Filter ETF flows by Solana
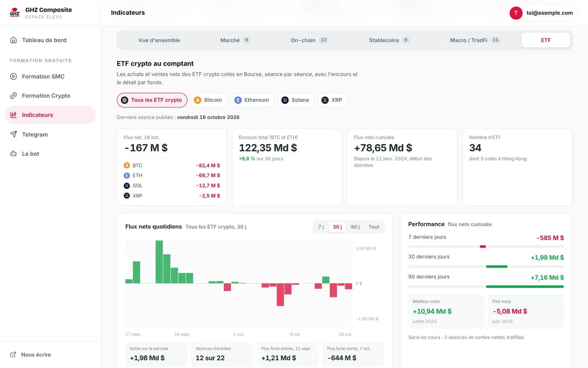The image size is (588, 368). [296, 100]
